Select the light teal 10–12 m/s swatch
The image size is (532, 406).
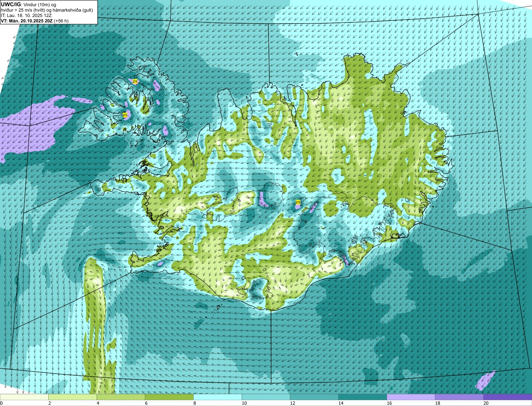click(x=266, y=397)
